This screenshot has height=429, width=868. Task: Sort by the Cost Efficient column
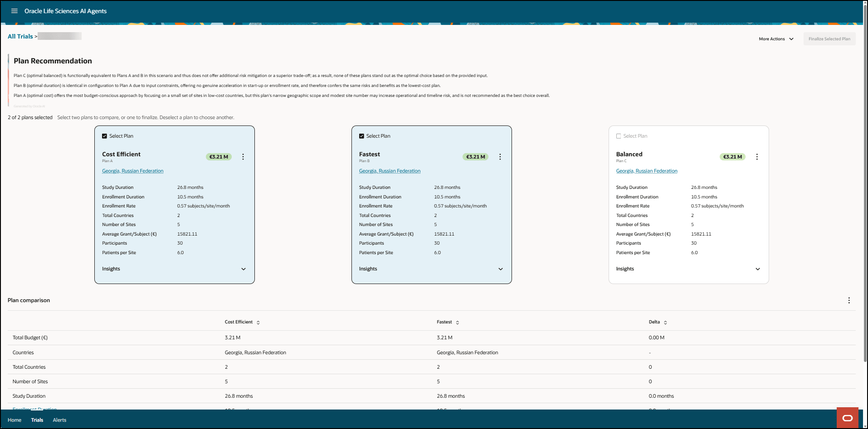(258, 323)
